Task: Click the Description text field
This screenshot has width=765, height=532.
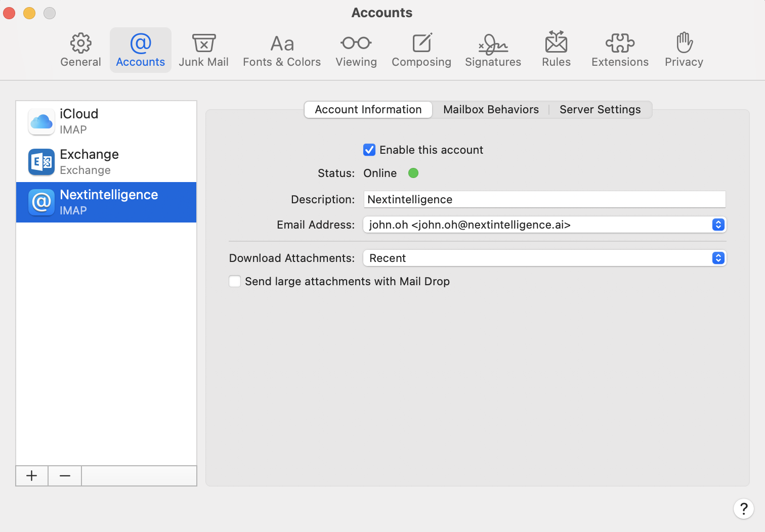Action: point(544,199)
